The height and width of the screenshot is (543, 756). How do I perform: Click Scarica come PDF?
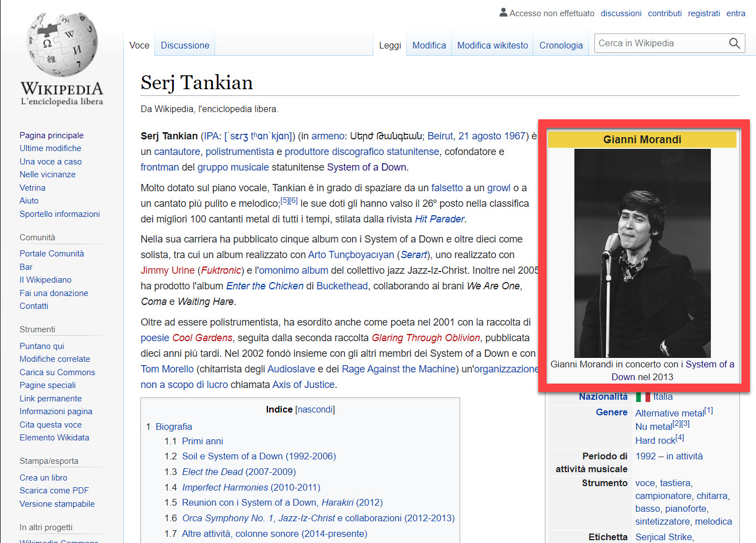click(x=54, y=491)
